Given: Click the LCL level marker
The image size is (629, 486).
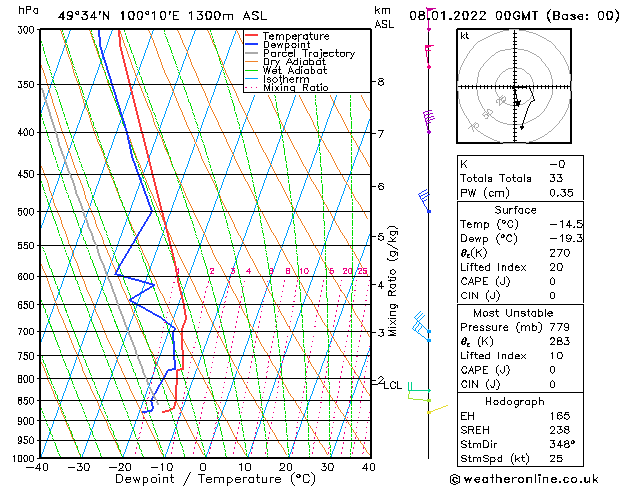Looking at the screenshot, I should pyautogui.click(x=392, y=385).
